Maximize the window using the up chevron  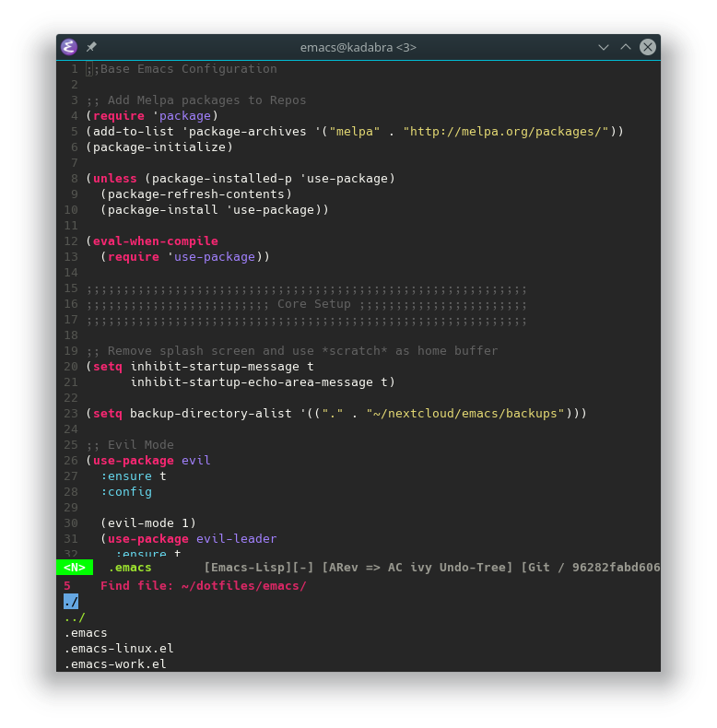click(626, 47)
